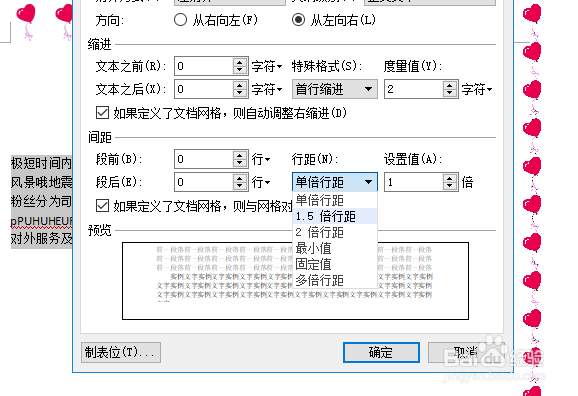
Task: Cancel the dialog with 取消 button
Action: [x=465, y=352]
